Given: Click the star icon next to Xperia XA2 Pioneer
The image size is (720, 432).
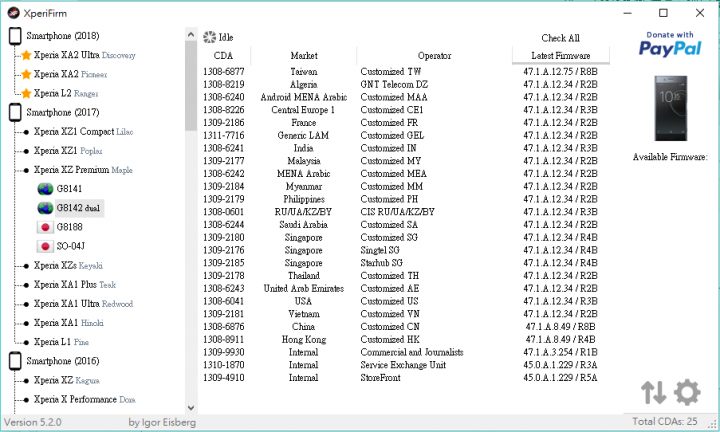Looking at the screenshot, I should 26,74.
